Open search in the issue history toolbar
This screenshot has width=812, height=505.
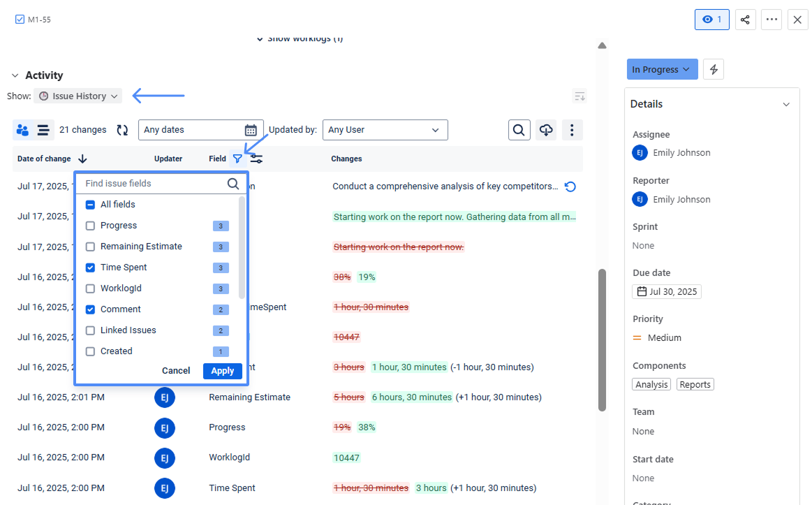click(x=519, y=129)
